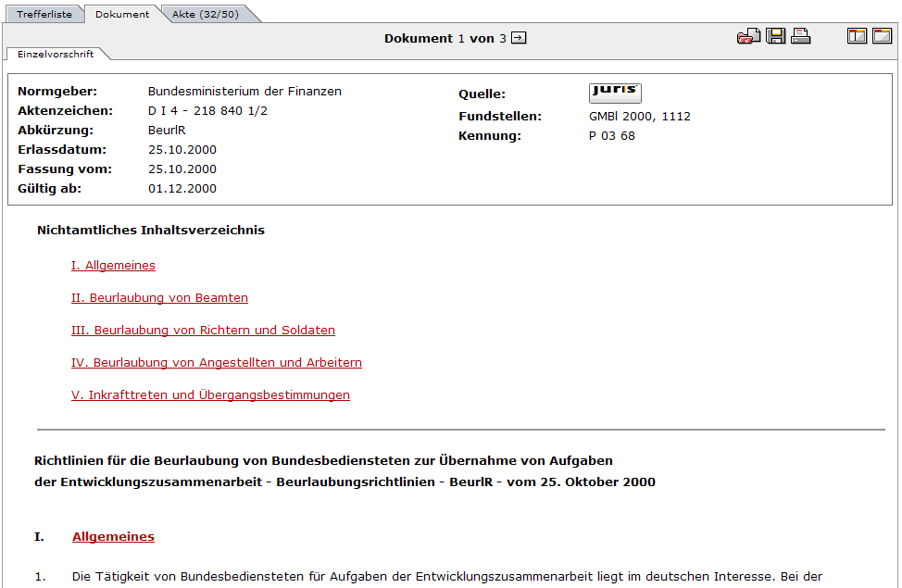Go to next document with arrow icon

[519, 38]
